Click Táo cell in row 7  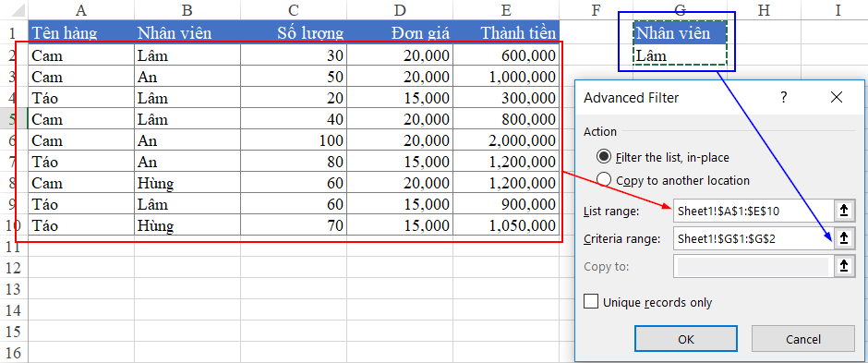[81, 162]
